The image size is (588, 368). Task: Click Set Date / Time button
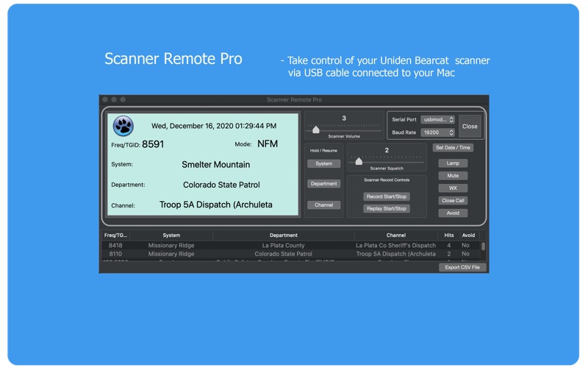453,148
